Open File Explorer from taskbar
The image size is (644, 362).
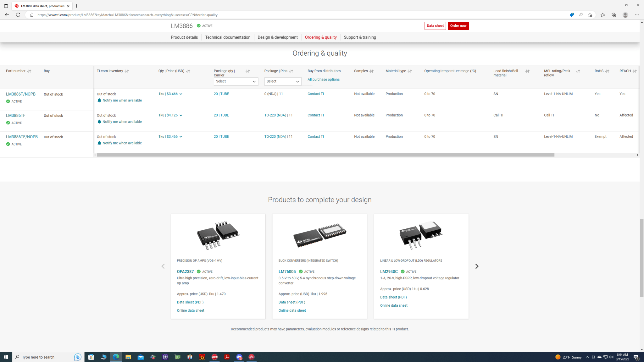[128, 357]
